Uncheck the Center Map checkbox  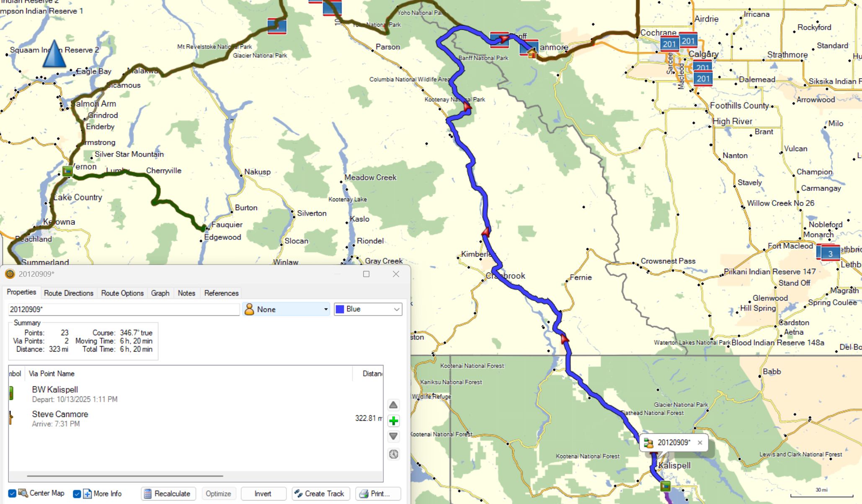(13, 494)
